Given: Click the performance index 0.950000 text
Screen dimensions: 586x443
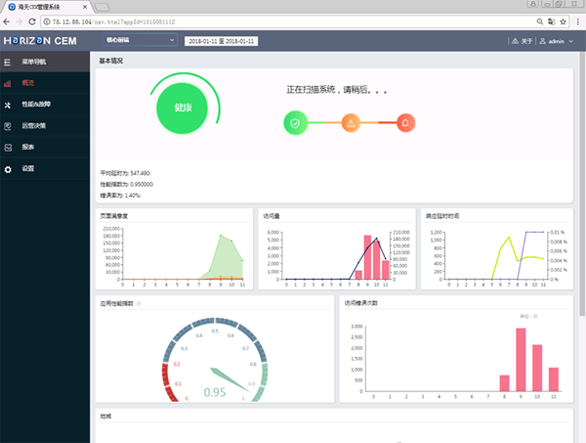Looking at the screenshot, I should pyautogui.click(x=127, y=184).
